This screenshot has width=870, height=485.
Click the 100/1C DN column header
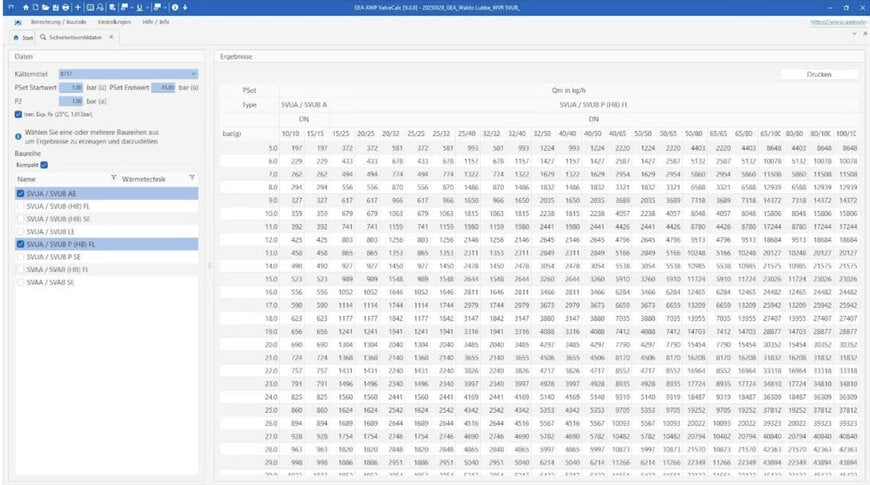click(846, 134)
